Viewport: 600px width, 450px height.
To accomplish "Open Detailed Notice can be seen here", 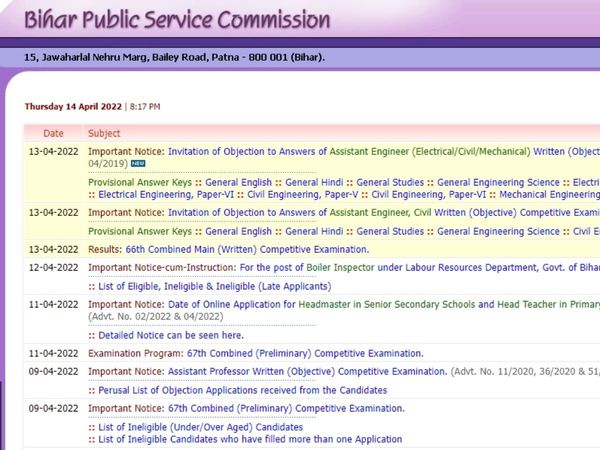I will [x=171, y=336].
